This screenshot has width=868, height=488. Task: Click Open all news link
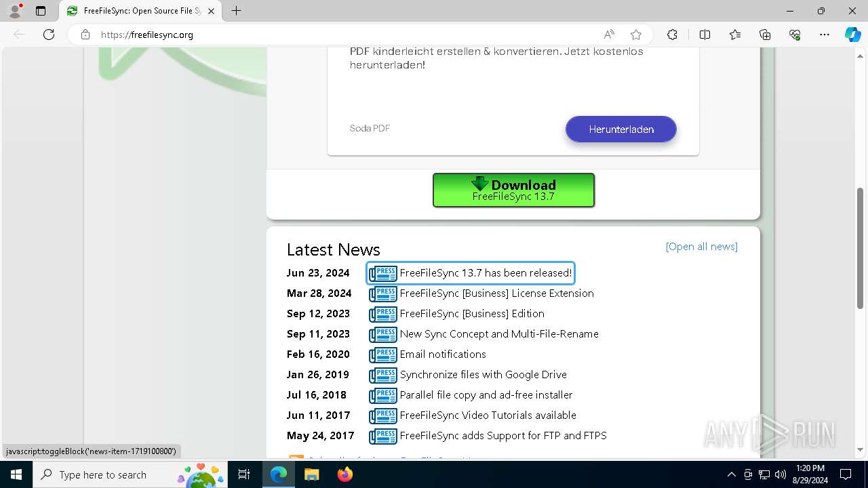702,247
